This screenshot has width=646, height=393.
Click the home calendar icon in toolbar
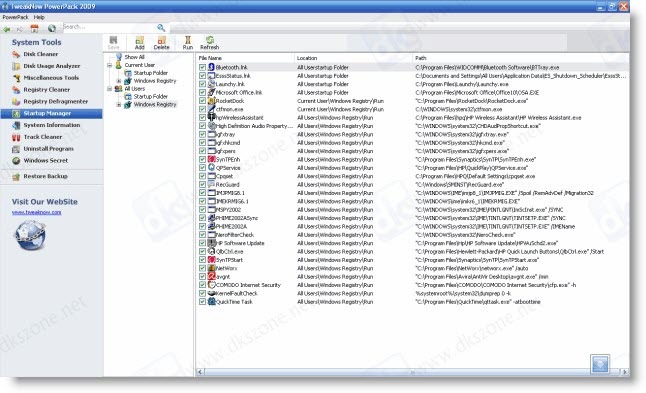click(x=35, y=28)
